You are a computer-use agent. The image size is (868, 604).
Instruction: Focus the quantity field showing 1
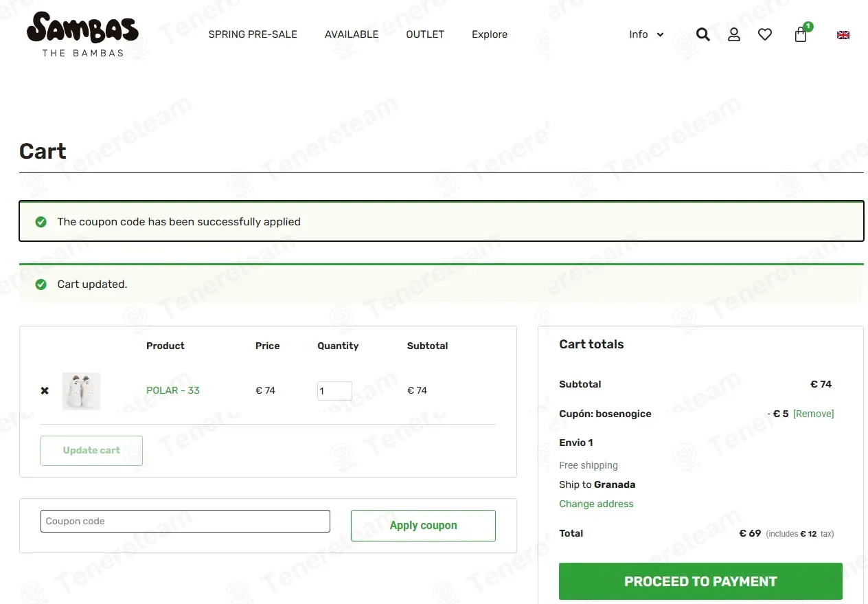click(334, 391)
